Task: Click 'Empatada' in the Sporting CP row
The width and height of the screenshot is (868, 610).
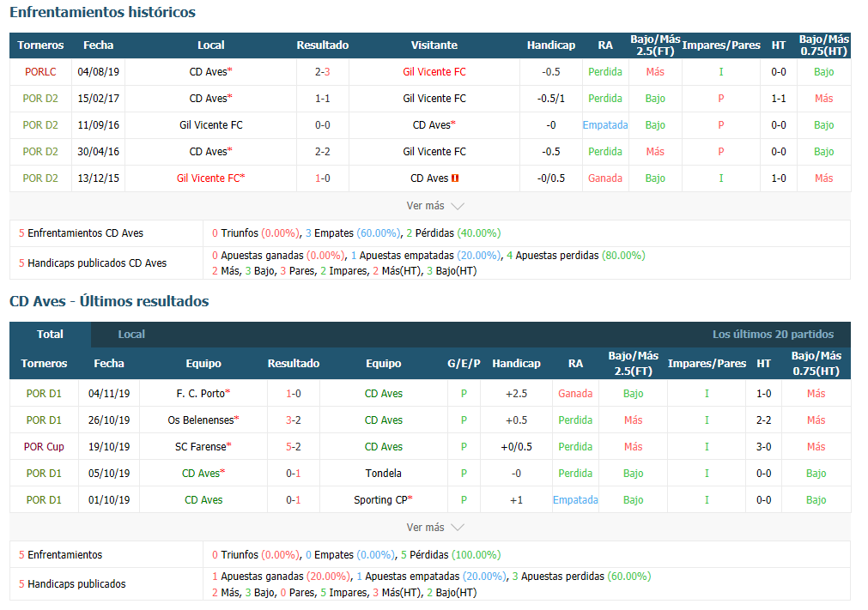Action: click(575, 500)
